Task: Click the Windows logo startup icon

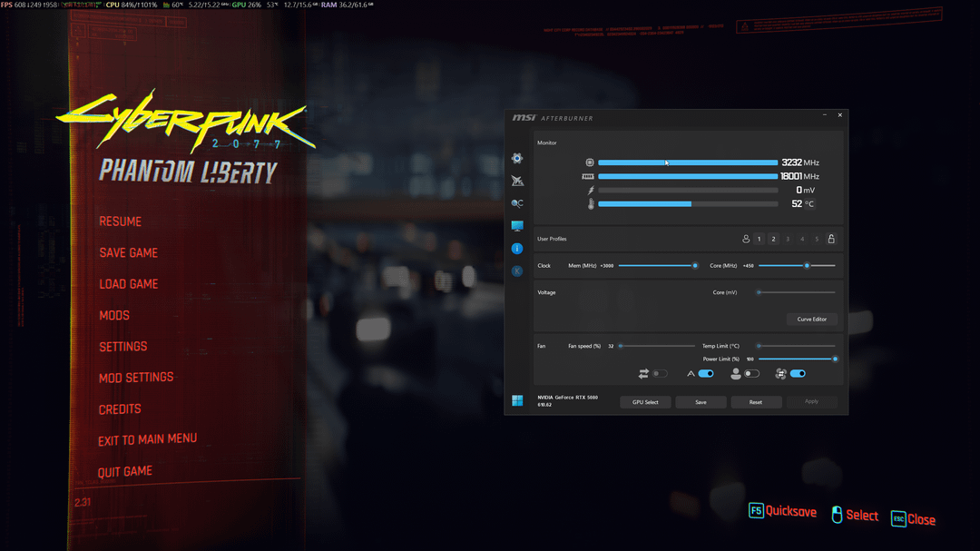Action: (x=517, y=400)
